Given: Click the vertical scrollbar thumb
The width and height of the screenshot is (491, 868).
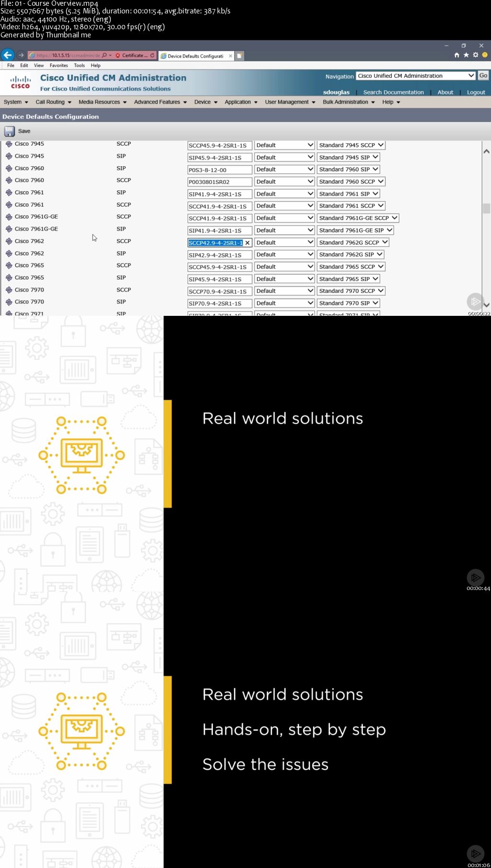Looking at the screenshot, I should point(487,208).
